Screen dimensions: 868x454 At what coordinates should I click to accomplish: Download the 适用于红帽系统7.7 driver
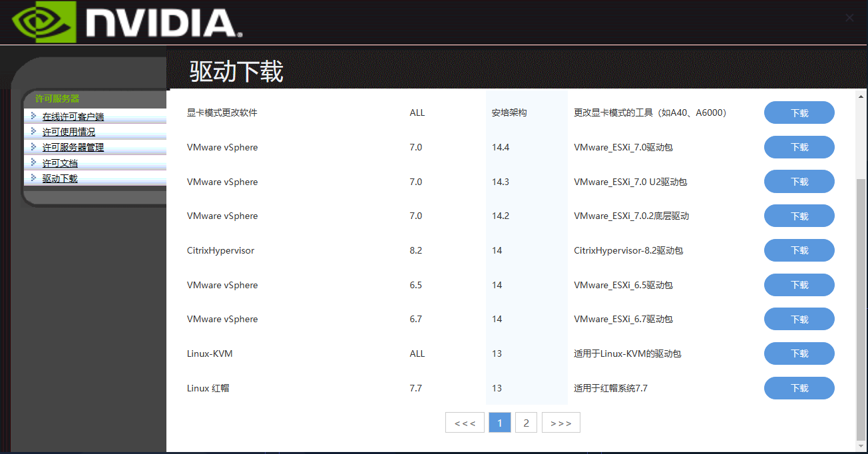pyautogui.click(x=799, y=388)
